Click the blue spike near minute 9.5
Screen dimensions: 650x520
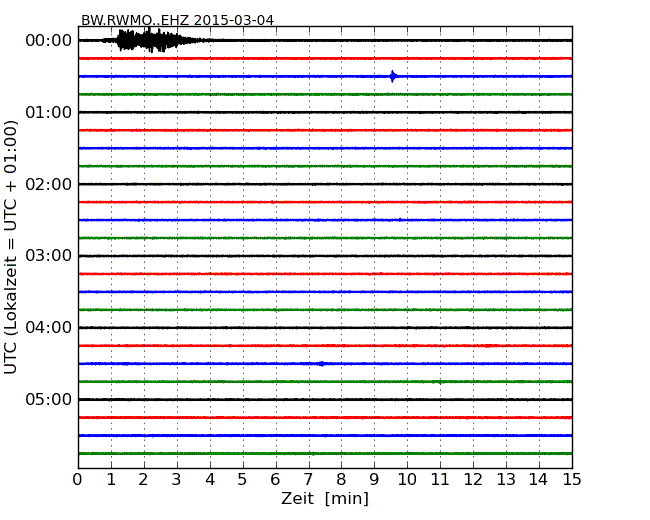(393, 76)
